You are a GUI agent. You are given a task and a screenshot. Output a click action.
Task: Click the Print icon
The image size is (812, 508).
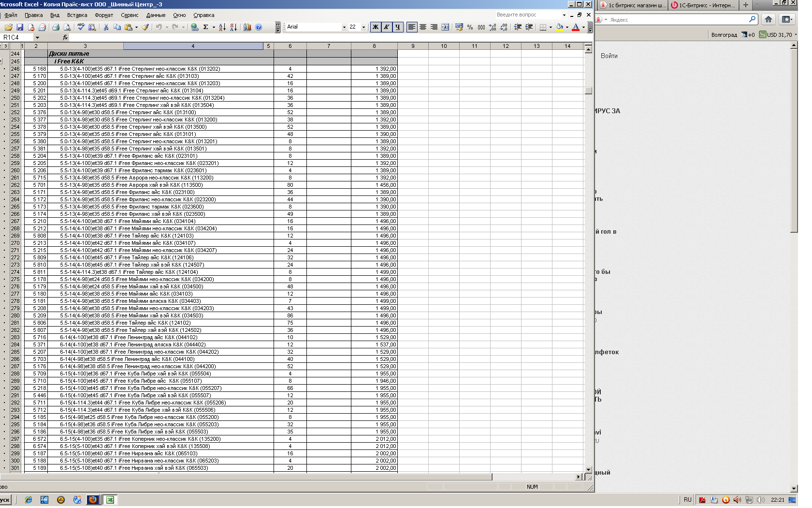[x=56, y=27]
